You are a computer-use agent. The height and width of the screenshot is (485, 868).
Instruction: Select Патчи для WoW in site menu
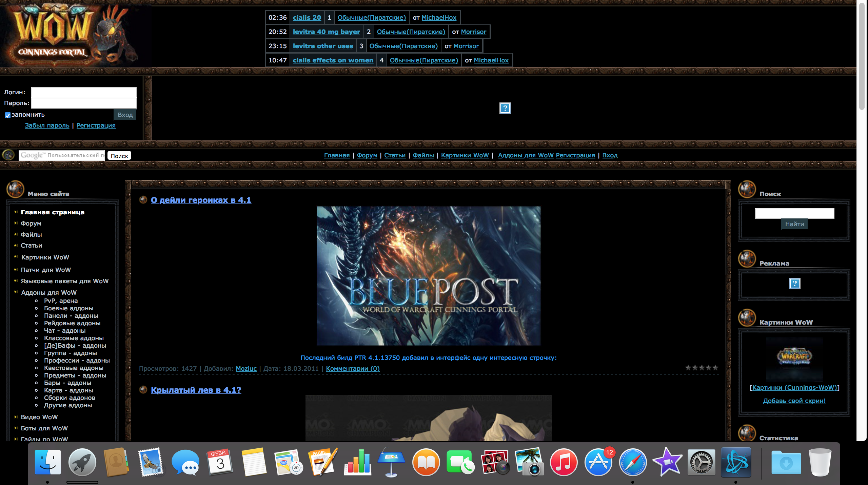pos(46,270)
